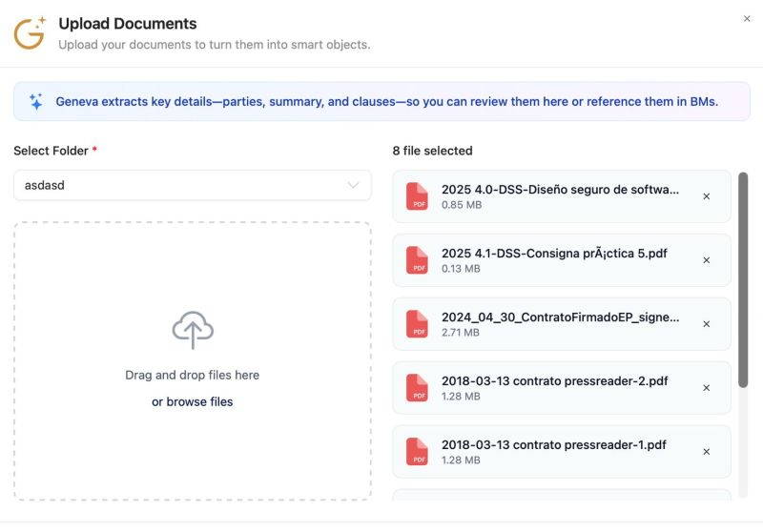
Task: Click the 'or browse files' link
Action: point(193,401)
